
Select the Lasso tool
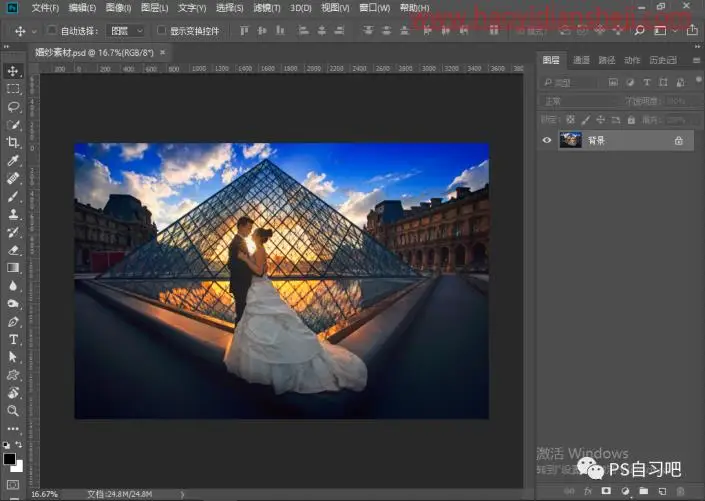click(13, 107)
